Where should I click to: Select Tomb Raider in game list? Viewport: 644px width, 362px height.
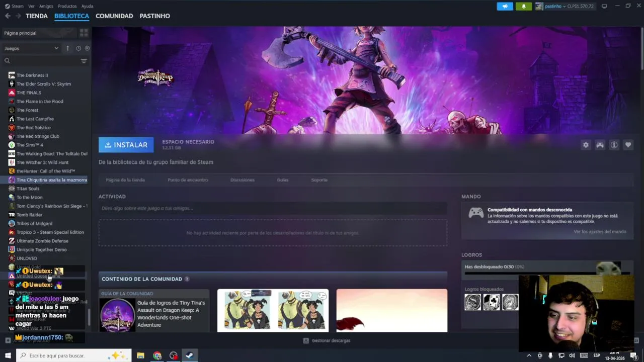tap(30, 215)
